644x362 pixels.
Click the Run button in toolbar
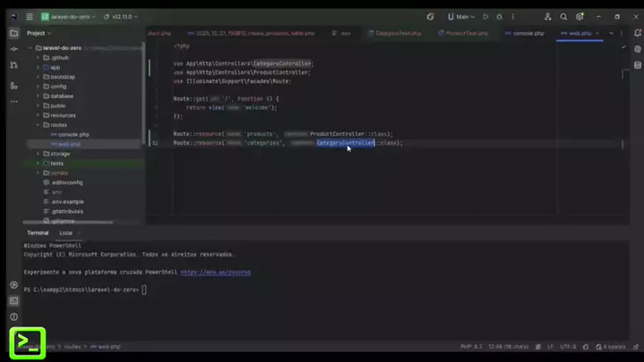tap(486, 16)
